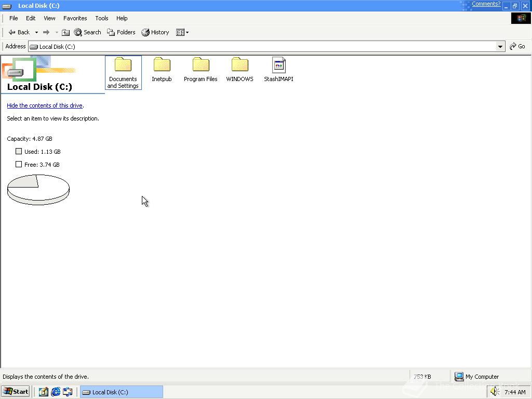Click the volume speaker tray icon

point(495,392)
